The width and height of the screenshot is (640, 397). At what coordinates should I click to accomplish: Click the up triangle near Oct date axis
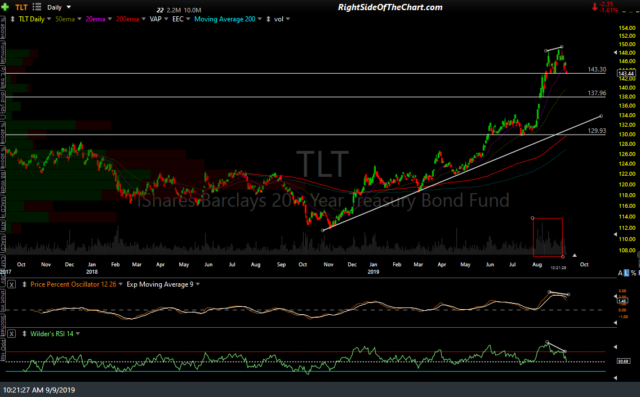(574, 255)
